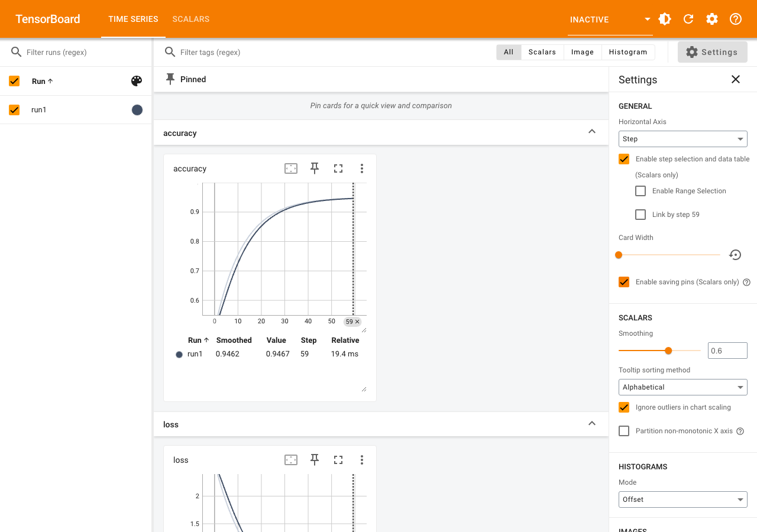
Task: Sort data table by Run column
Action: [199, 340]
